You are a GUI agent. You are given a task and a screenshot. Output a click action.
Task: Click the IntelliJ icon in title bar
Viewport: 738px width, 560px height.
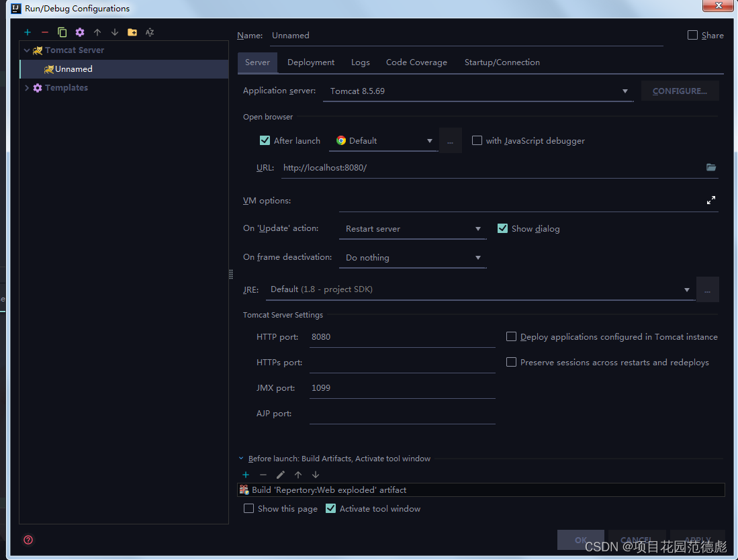pyautogui.click(x=16, y=9)
